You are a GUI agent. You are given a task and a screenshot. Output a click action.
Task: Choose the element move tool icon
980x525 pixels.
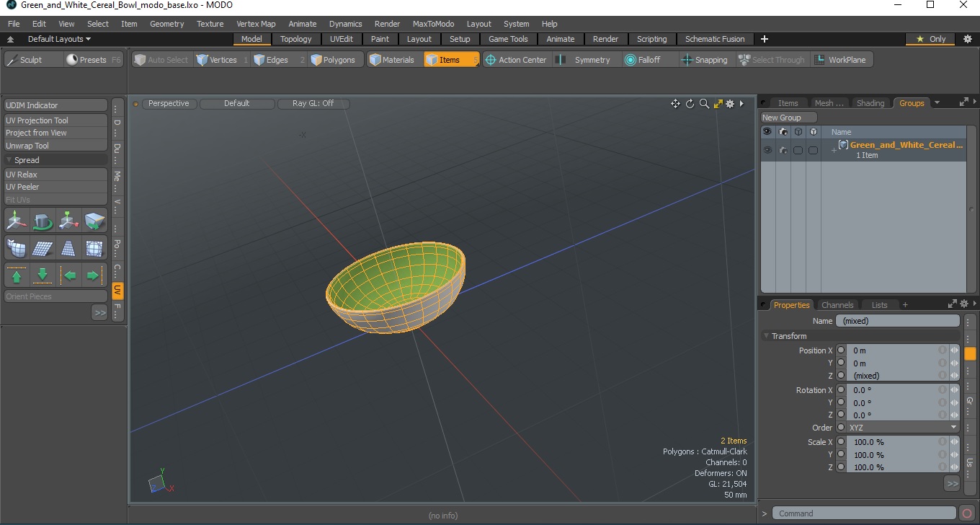[68, 221]
